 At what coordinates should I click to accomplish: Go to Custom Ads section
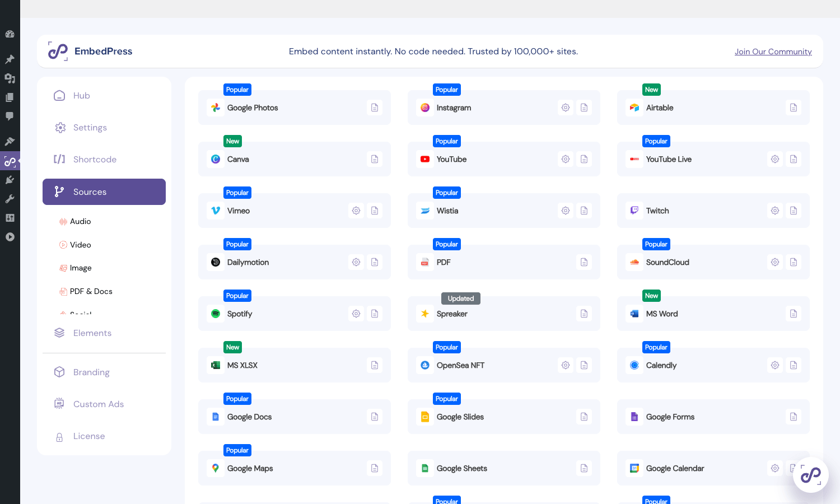coord(104,404)
